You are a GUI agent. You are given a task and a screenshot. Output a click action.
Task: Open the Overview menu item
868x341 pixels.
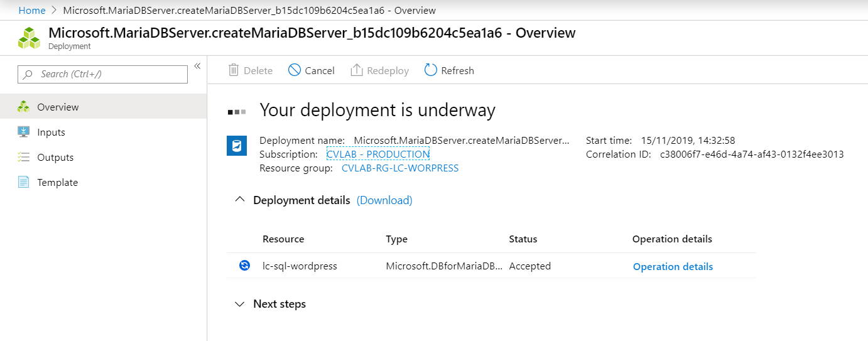pyautogui.click(x=103, y=107)
